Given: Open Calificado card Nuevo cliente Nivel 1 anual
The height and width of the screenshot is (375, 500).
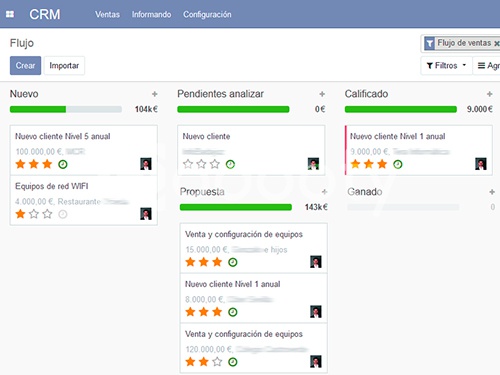Looking at the screenshot, I should point(419,150).
